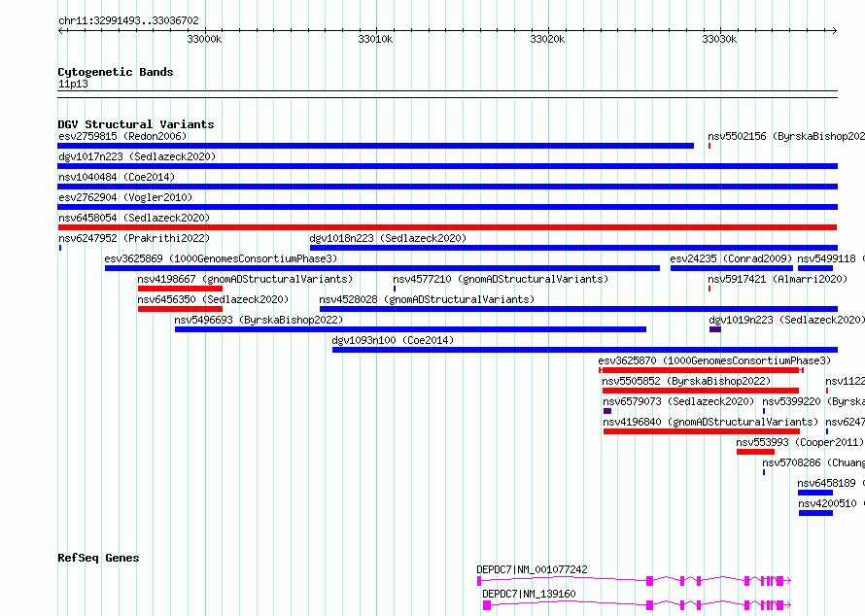The image size is (865, 616).
Task: Click the purple dgv1019n223 (Sedlazeck2020) bar
Action: [x=715, y=329]
